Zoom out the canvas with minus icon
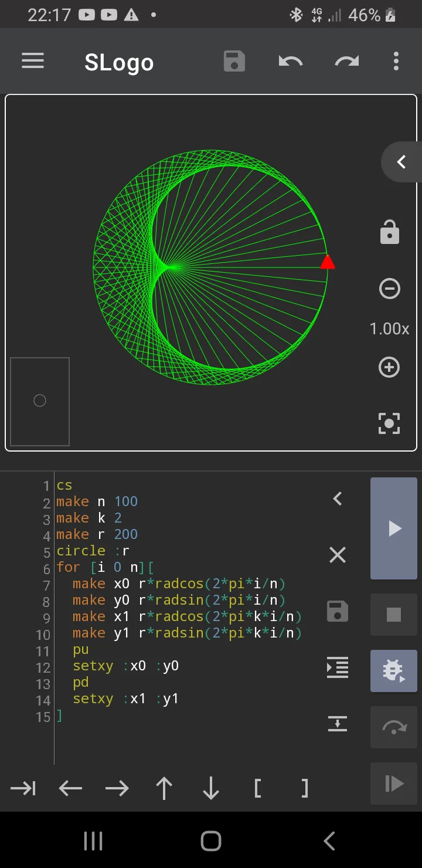422x868 pixels. pos(390,289)
